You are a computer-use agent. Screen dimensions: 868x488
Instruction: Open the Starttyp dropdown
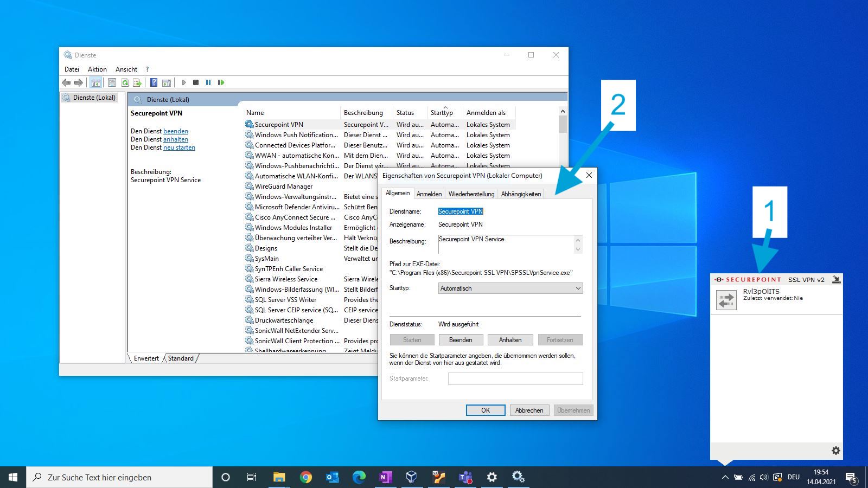tap(510, 288)
